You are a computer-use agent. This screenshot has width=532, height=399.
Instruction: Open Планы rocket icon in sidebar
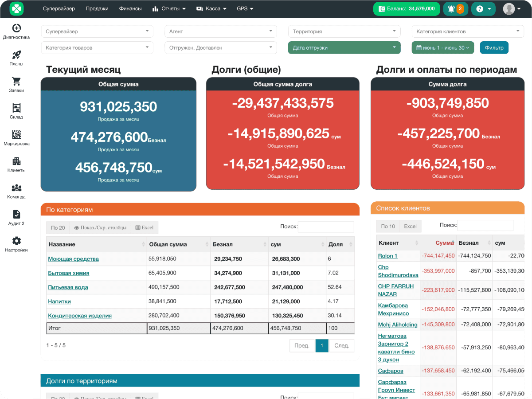16,59
